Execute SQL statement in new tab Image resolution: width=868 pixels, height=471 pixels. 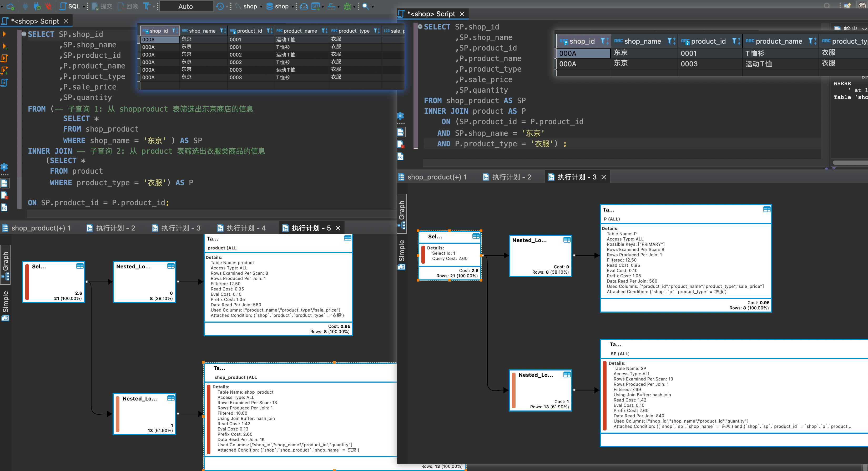[5, 46]
